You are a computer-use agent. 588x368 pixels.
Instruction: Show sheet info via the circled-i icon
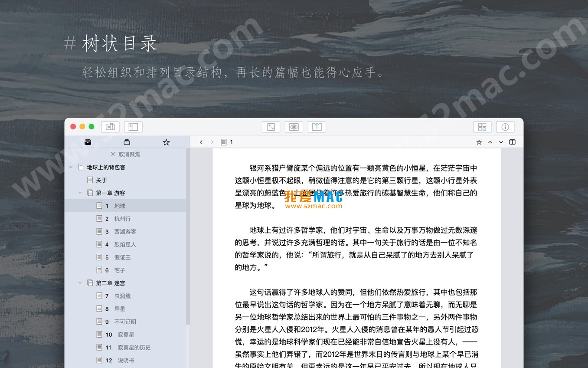click(505, 127)
